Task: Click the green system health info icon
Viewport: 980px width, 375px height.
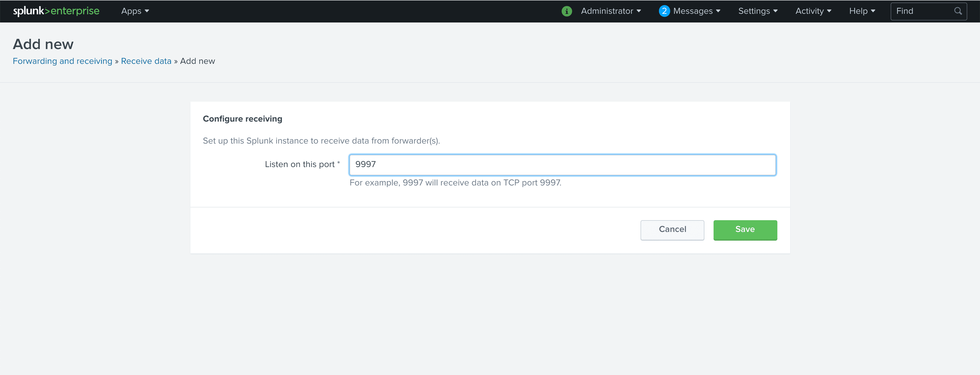Action: click(x=567, y=11)
